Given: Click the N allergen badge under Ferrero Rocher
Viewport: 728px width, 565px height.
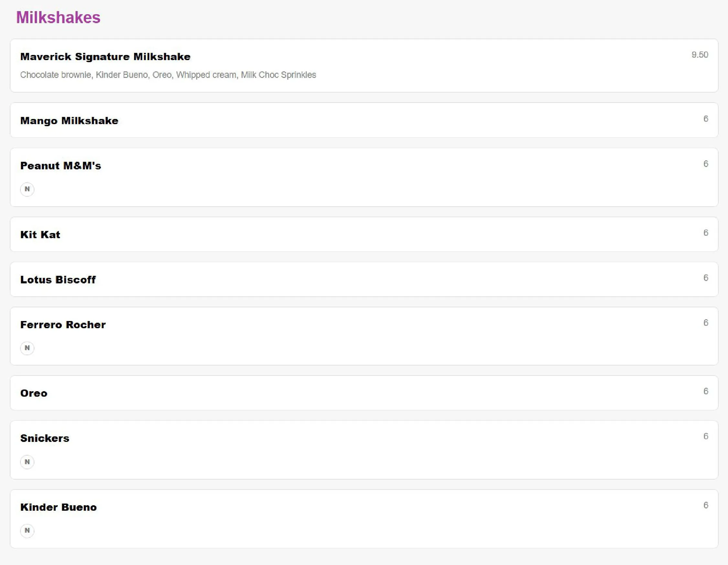Looking at the screenshot, I should tap(27, 348).
